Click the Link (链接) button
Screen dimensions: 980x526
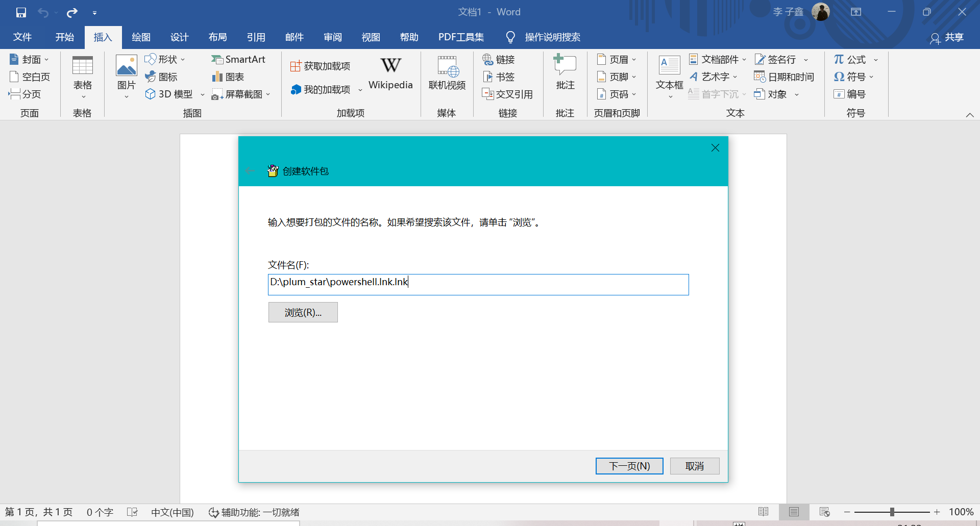499,60
